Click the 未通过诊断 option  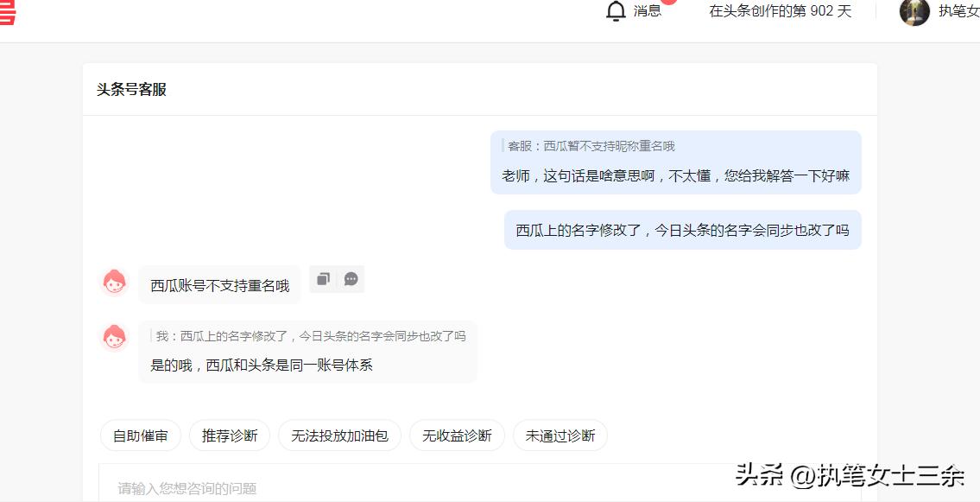pos(558,435)
